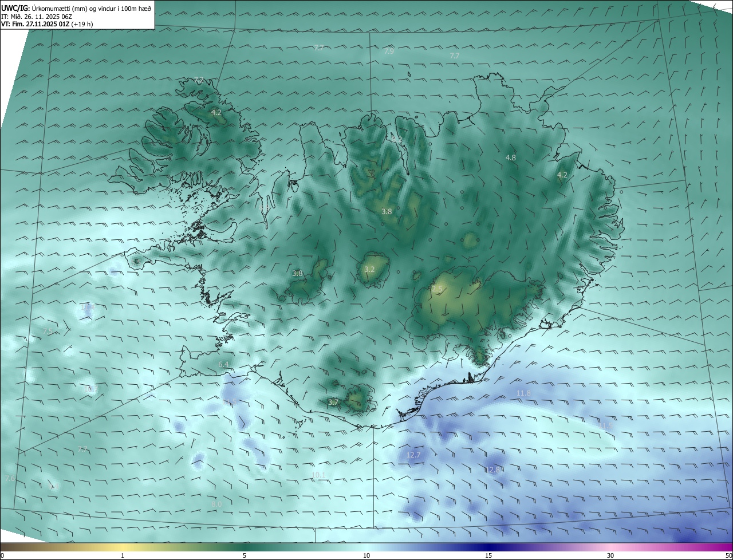Click the 5 label on the colour scale
733x560 pixels.
[x=245, y=555]
